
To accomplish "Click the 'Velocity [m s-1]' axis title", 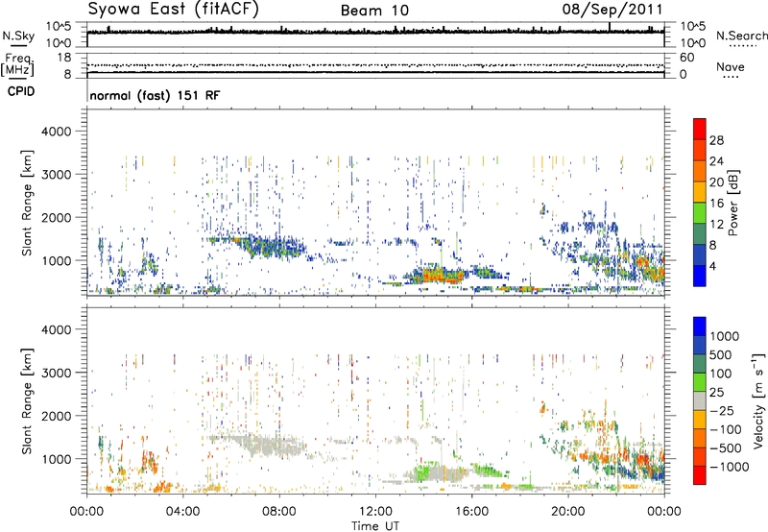I will point(758,400).
